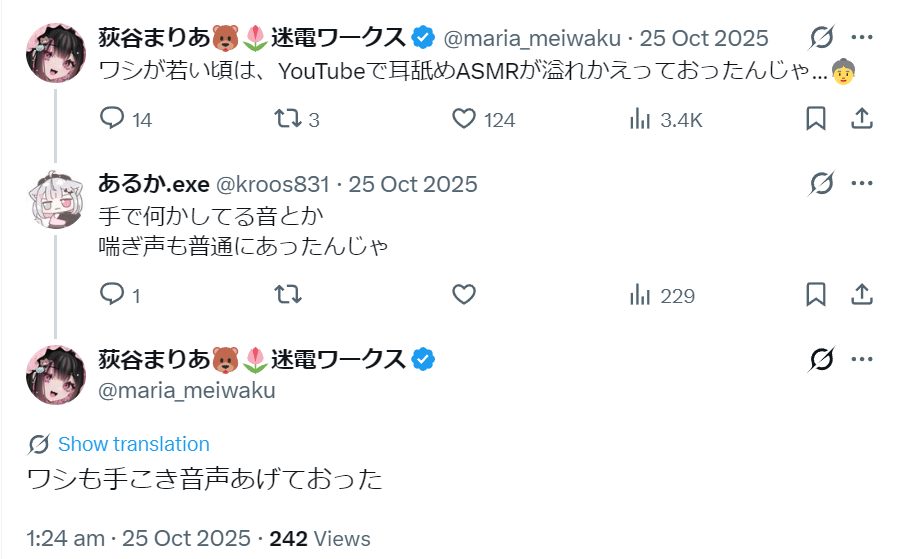Click Show translation link
Viewport: 900px width, 559px height.
click(x=134, y=444)
